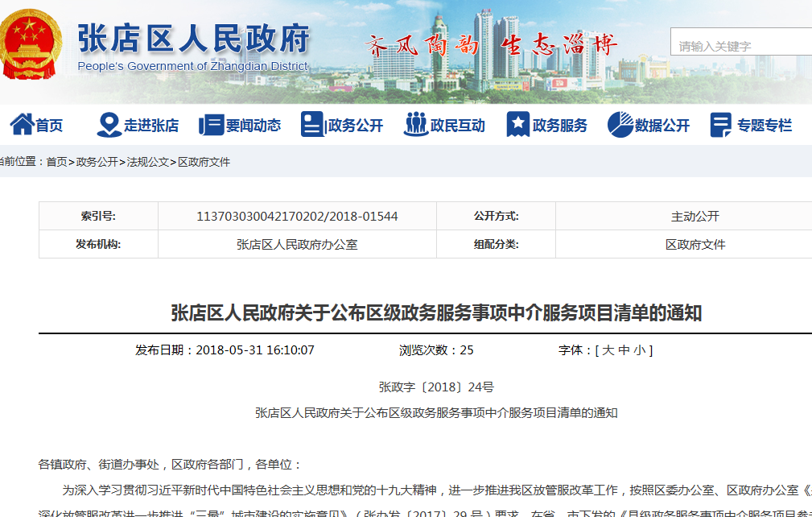Click the page icon for 专题专栏

coord(721,125)
